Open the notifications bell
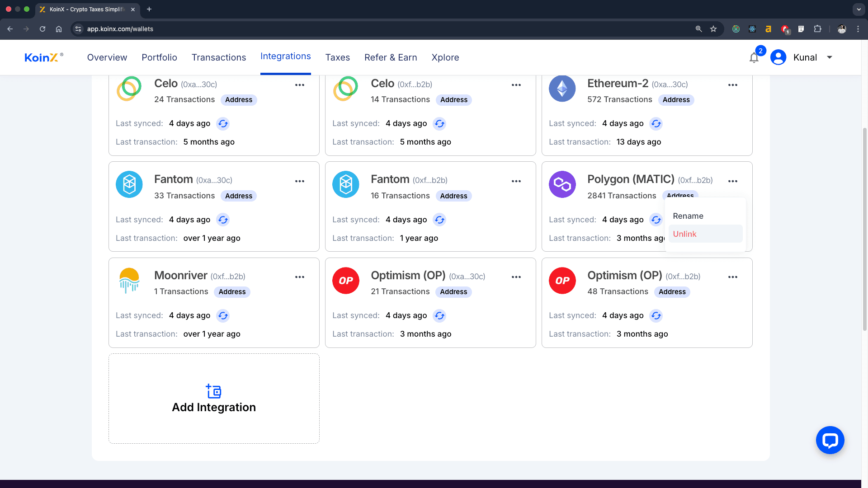 pos(754,58)
